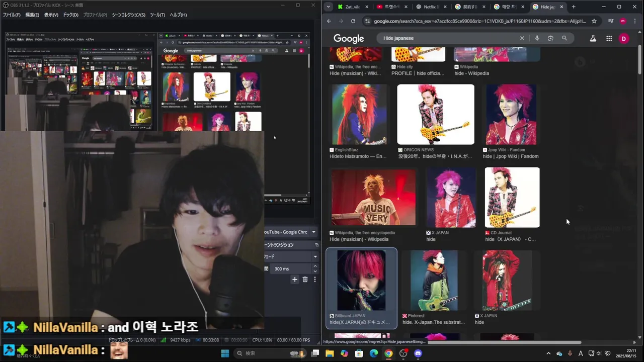
Task: Click the Chrome address bar URL
Action: [480, 21]
